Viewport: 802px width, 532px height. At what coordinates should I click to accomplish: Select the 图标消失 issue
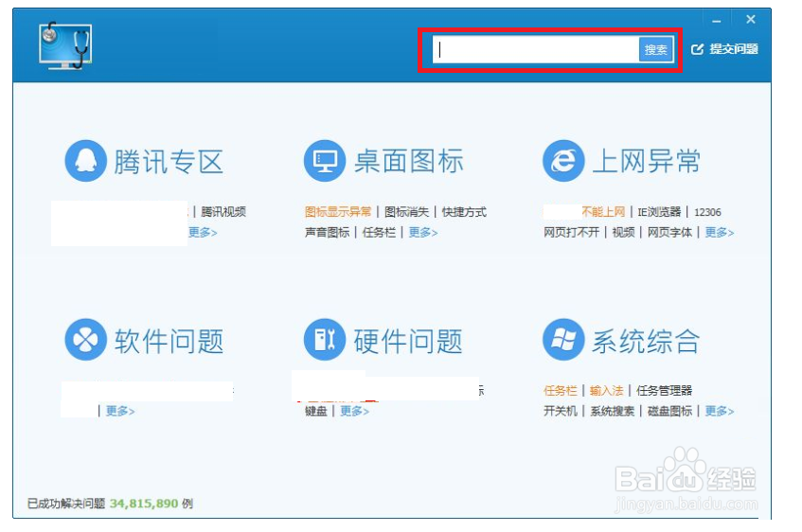[406, 212]
